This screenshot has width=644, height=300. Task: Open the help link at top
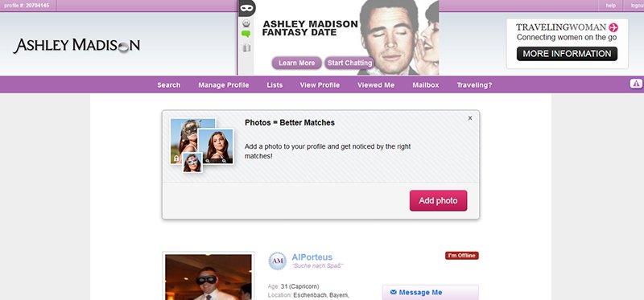point(611,6)
